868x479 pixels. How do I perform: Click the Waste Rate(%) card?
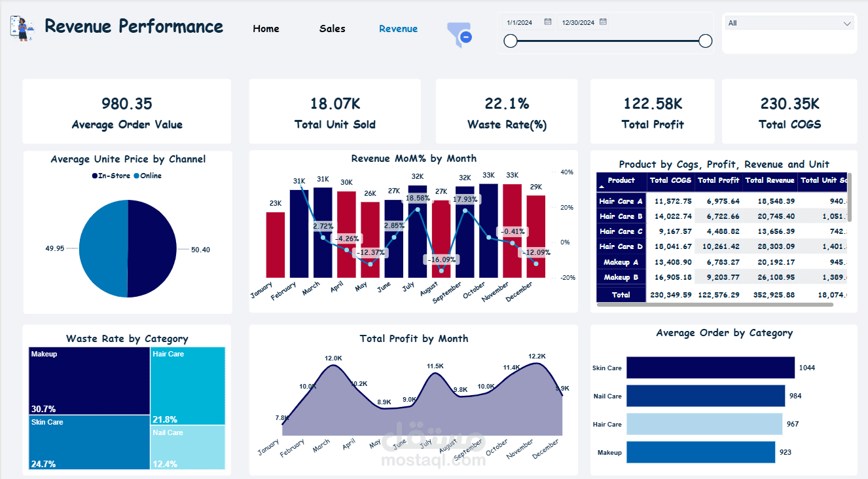click(507, 112)
